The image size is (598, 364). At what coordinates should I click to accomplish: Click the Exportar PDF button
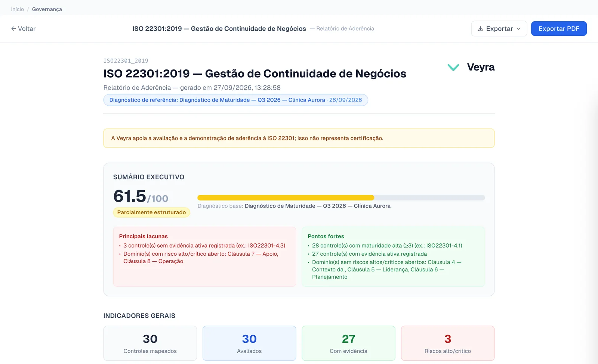[559, 29]
